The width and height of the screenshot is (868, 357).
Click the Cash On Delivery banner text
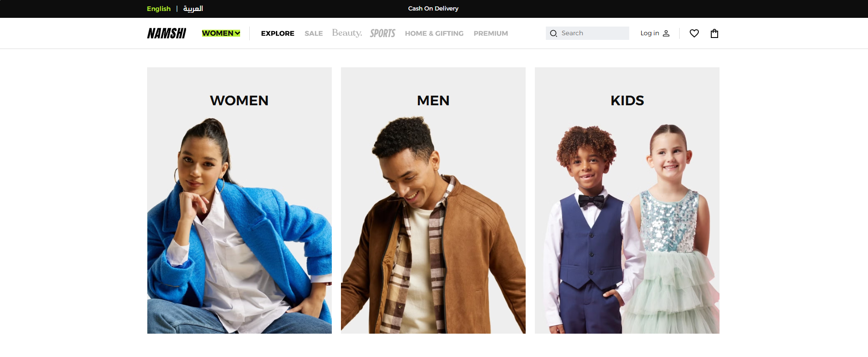(x=433, y=9)
